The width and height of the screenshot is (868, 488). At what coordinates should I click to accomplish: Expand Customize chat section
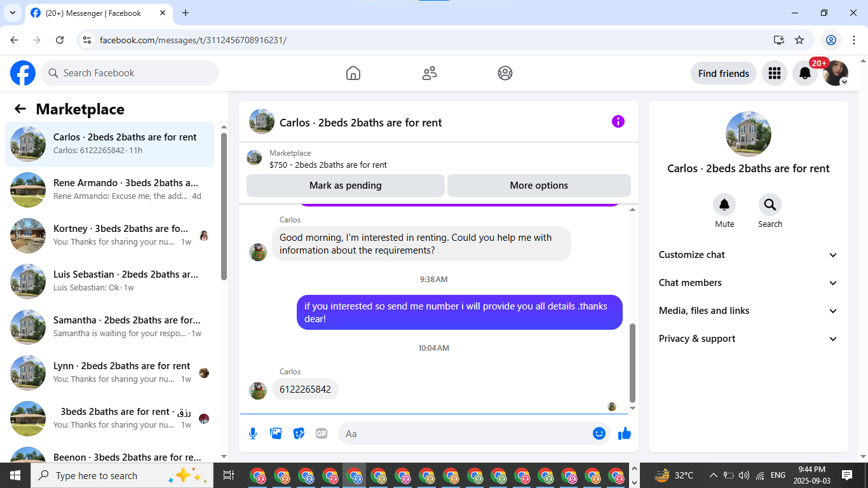tap(749, 255)
